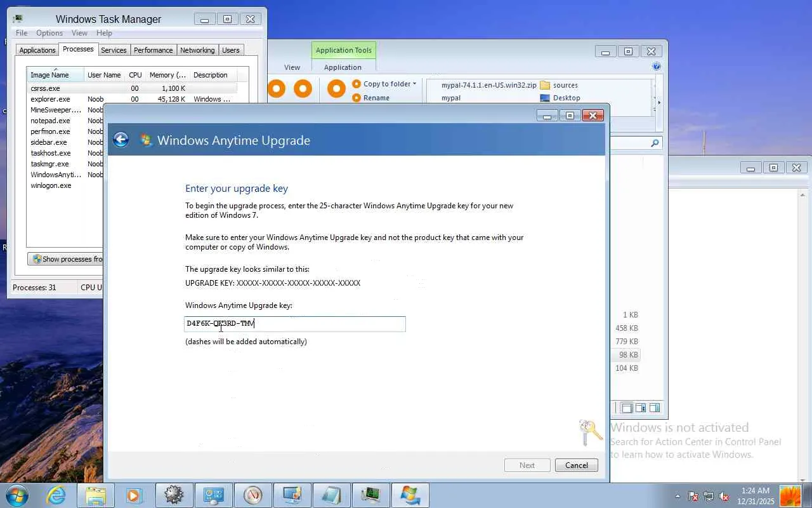Image resolution: width=812 pixels, height=508 pixels.
Task: Open the Options menu in Task Manager
Action: (x=49, y=33)
